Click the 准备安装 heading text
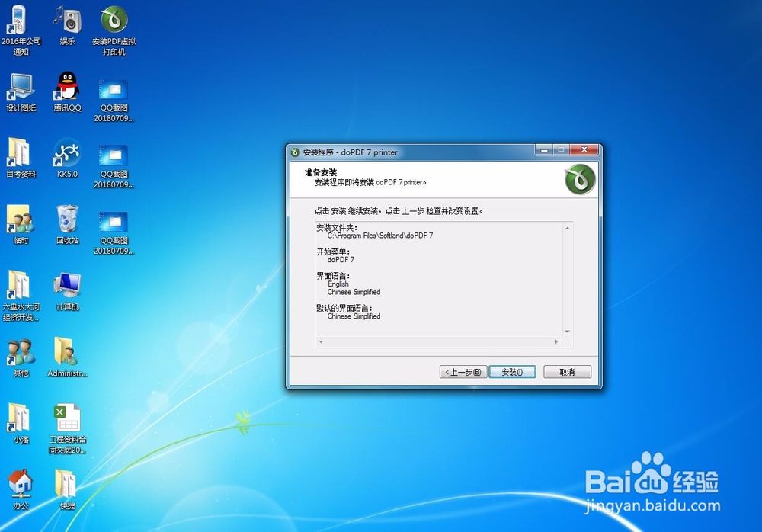The width and height of the screenshot is (762, 532). coord(321,172)
